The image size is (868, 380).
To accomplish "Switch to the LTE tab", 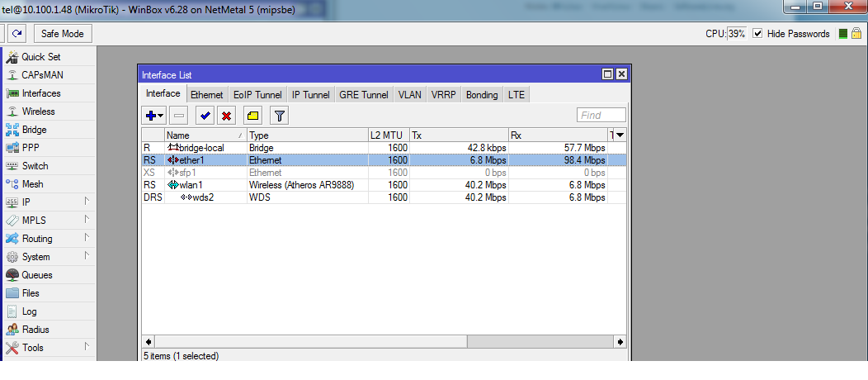I will (516, 95).
